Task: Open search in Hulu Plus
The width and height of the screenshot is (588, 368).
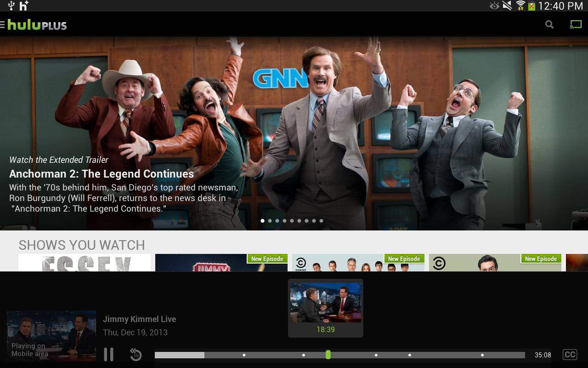Action: click(x=549, y=24)
